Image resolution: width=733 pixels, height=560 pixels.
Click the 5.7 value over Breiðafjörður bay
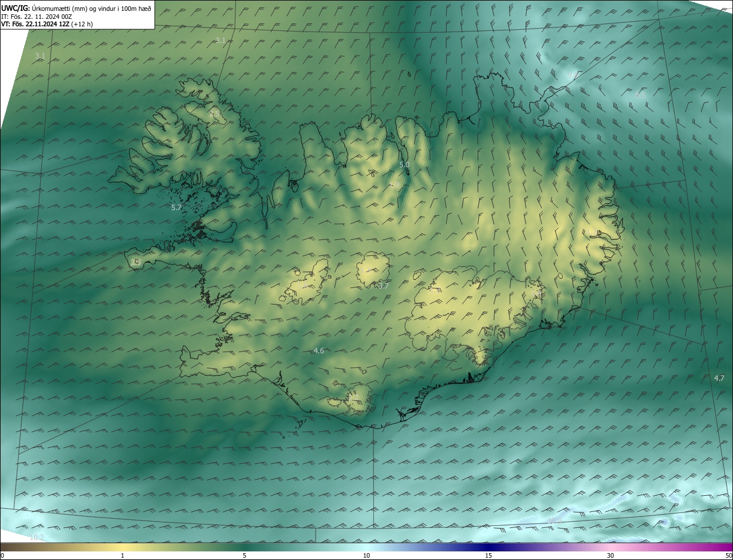[176, 208]
